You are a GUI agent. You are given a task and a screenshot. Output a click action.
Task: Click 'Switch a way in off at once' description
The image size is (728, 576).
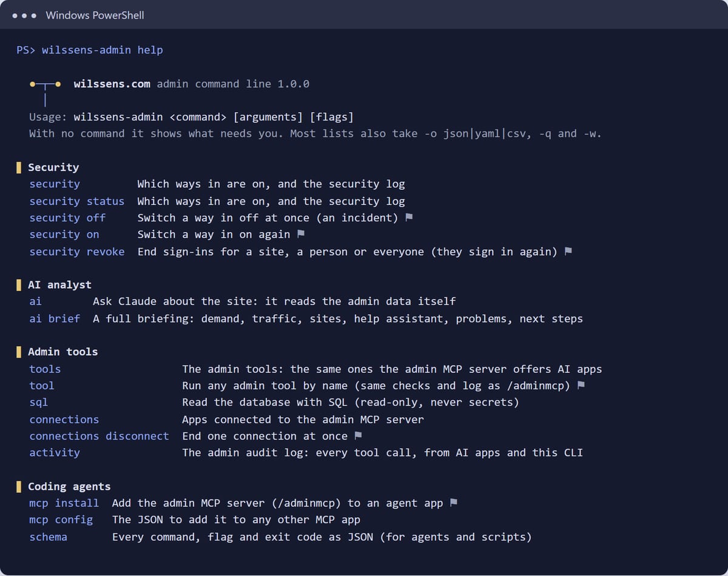(268, 218)
